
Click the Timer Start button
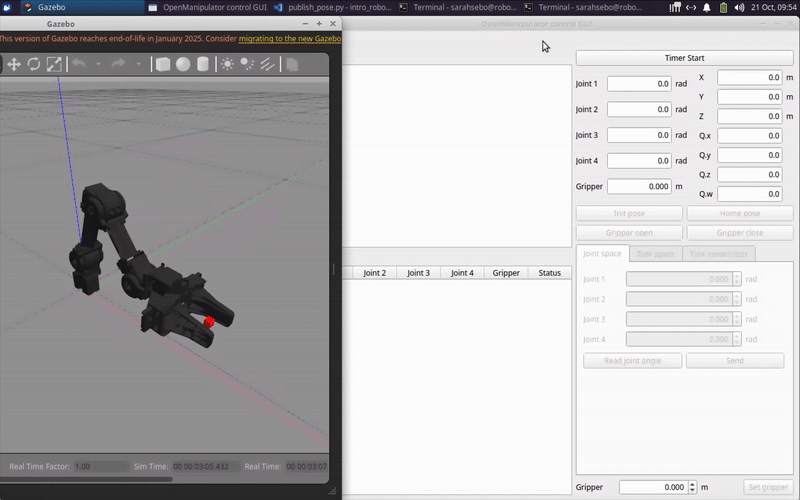(x=684, y=58)
